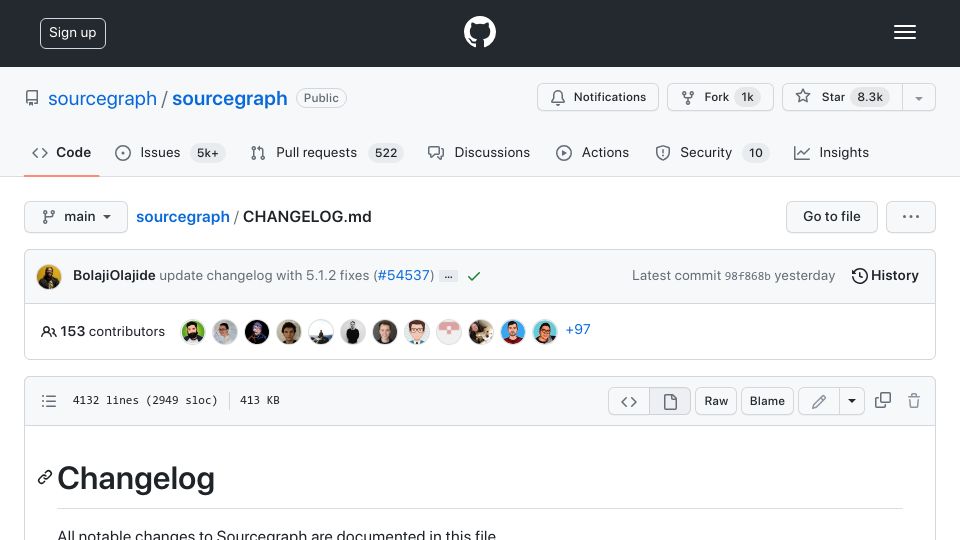
Task: Click the 413 KB file size text
Action: coord(260,400)
